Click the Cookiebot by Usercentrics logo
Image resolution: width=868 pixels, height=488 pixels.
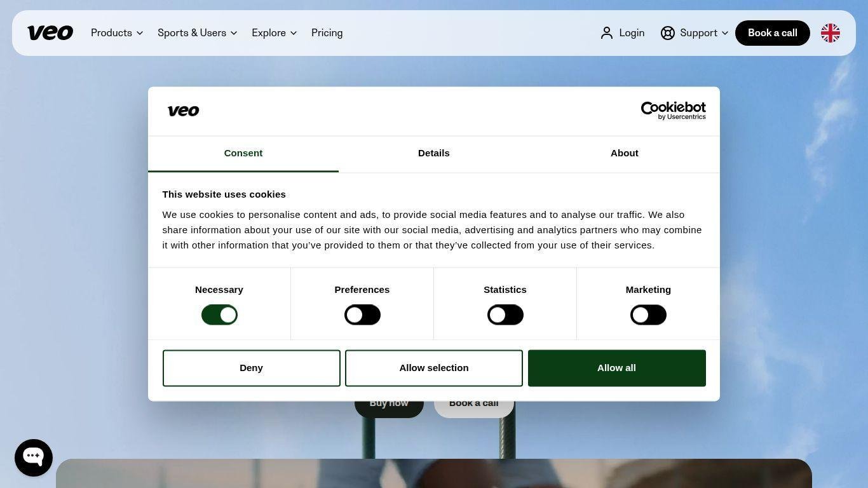tap(673, 111)
